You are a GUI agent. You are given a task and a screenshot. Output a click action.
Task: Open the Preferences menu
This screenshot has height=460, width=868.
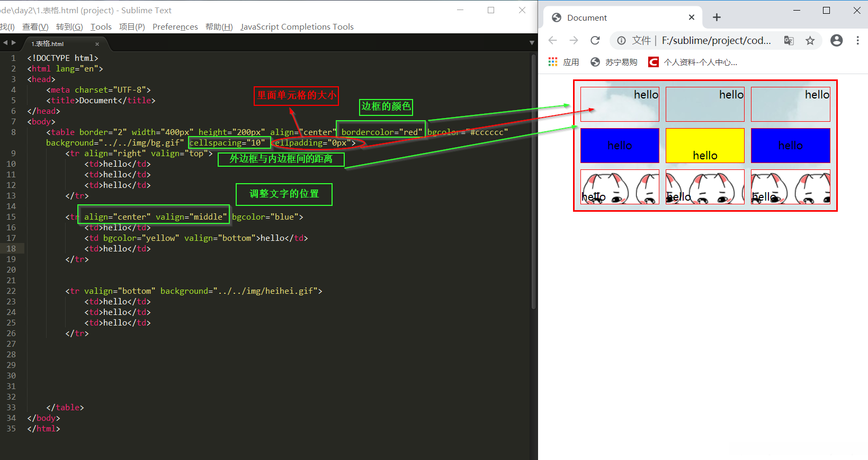175,26
